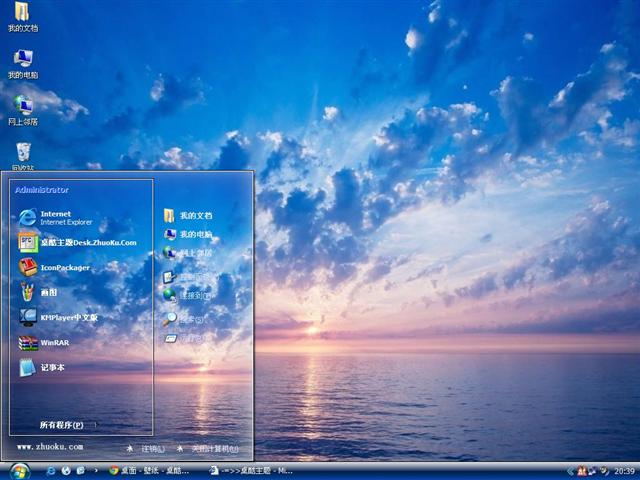The height and width of the screenshot is (480, 640).
Task: Click the Windows Start orb
Action: click(19, 470)
